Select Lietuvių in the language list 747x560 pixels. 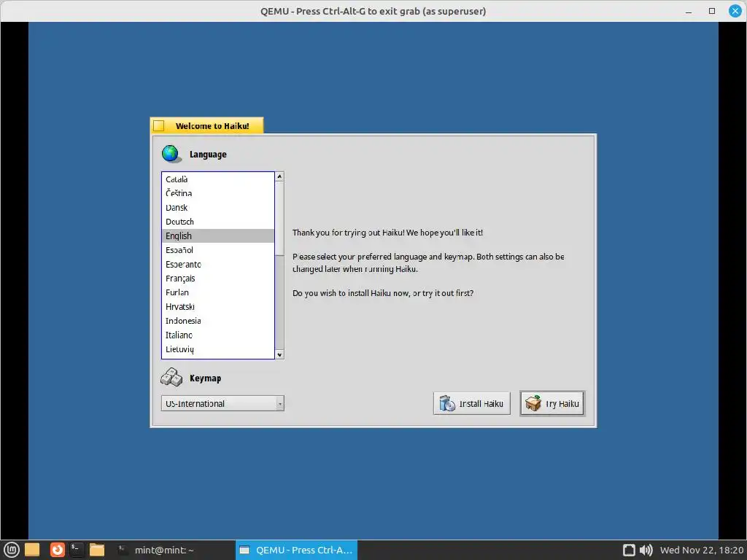(217, 349)
